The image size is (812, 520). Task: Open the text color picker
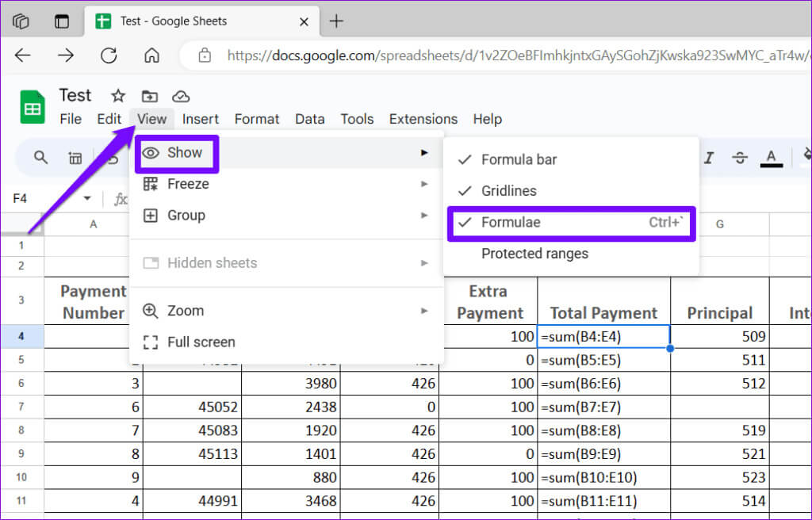(771, 158)
